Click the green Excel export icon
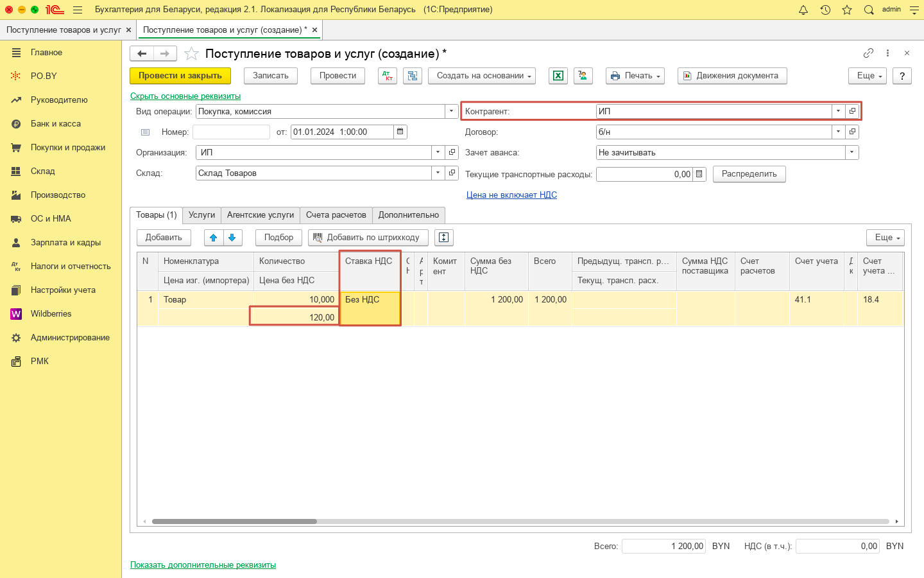The image size is (924, 578). click(x=558, y=76)
